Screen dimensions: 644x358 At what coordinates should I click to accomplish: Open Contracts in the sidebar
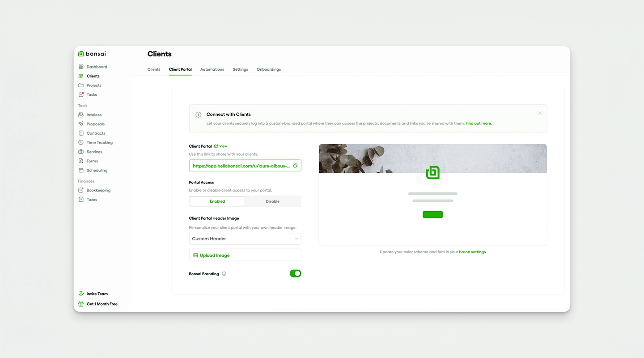tap(96, 133)
